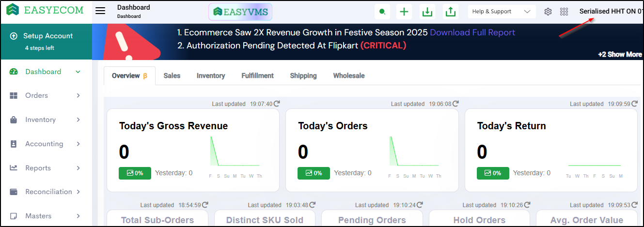Refresh the Today's Return card
This screenshot has height=227, width=644.
click(x=634, y=104)
